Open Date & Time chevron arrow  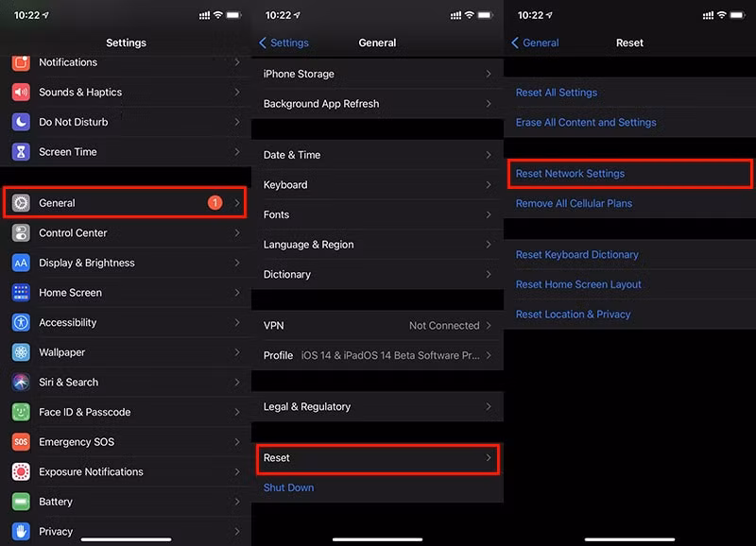[489, 155]
